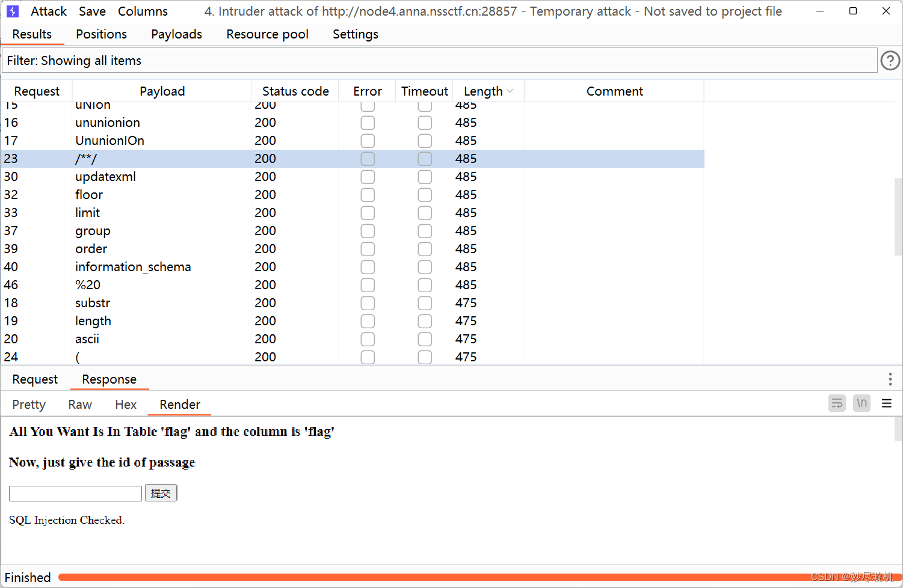Viewport: 903px width, 588px height.
Task: Toggle the show non-printable \n icon
Action: [x=861, y=403]
